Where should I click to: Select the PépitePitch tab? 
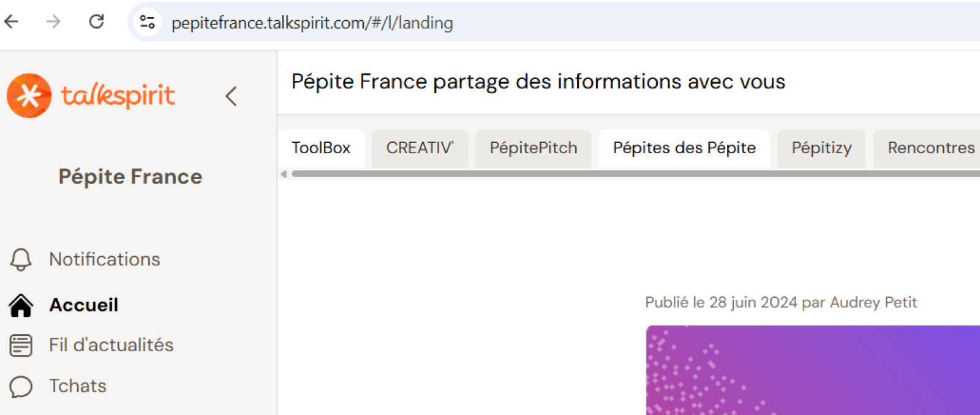533,148
